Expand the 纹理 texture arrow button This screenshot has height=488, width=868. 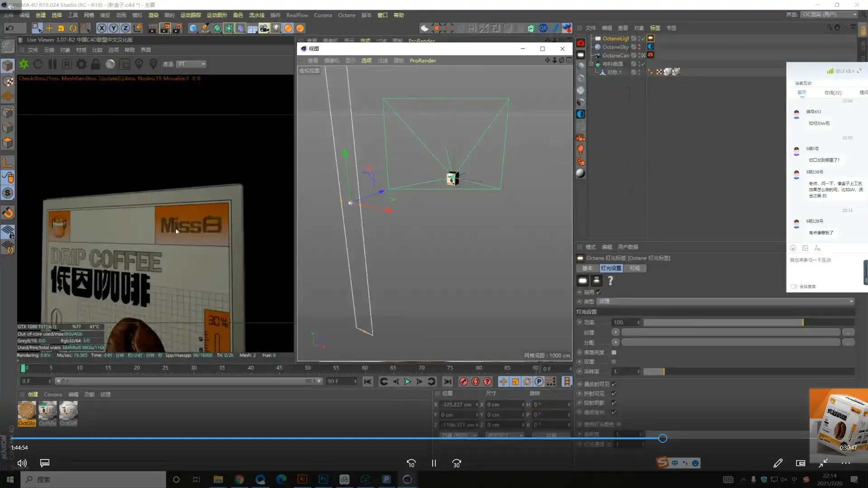(616, 332)
